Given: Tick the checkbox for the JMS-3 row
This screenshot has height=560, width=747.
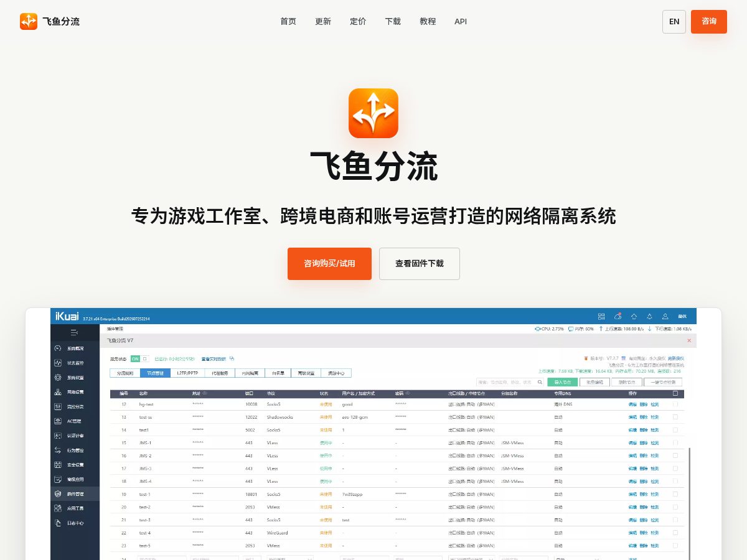Looking at the screenshot, I should tap(675, 469).
